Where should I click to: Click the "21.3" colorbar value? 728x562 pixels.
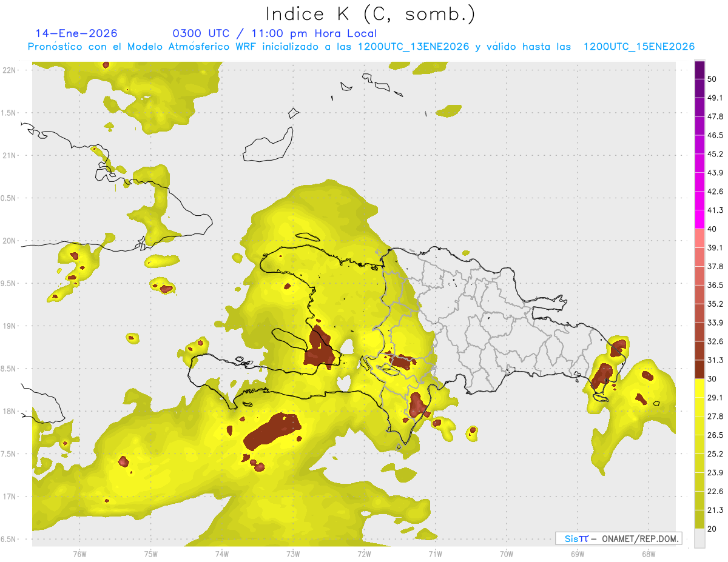(715, 510)
